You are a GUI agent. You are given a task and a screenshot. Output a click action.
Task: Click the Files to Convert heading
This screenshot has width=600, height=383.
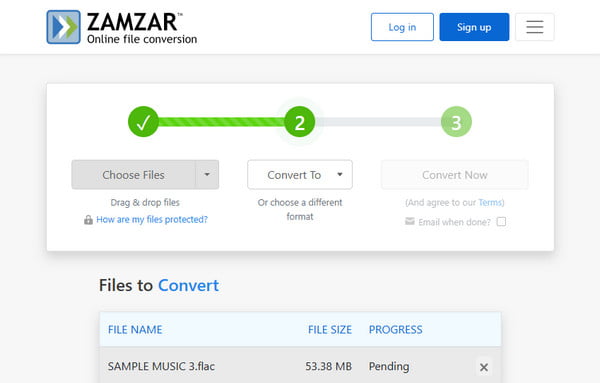click(159, 285)
